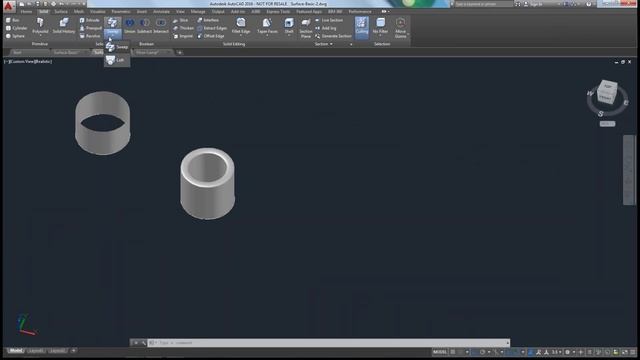640x360 pixels.
Task: Select the Cylinder primitive tool
Action: pos(16,28)
